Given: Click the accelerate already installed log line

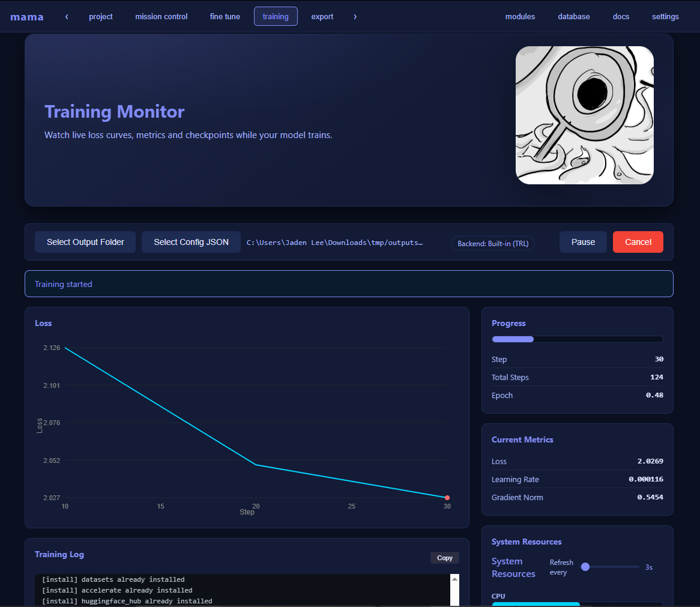Looking at the screenshot, I should pos(117,590).
